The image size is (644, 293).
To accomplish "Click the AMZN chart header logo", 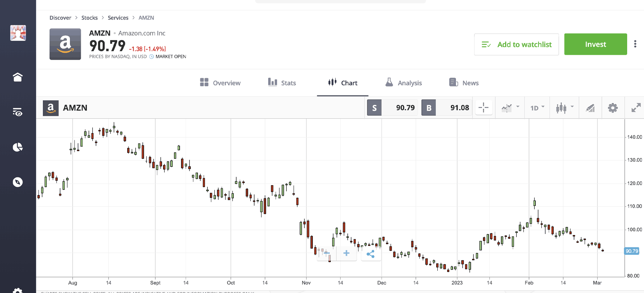I will [x=51, y=108].
